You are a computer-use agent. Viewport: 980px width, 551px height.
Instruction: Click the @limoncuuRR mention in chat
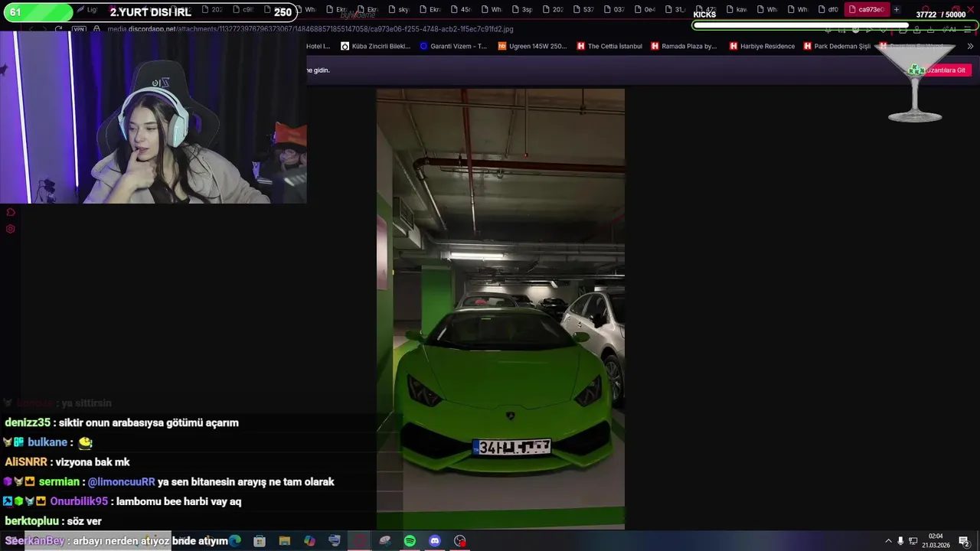[122, 482]
